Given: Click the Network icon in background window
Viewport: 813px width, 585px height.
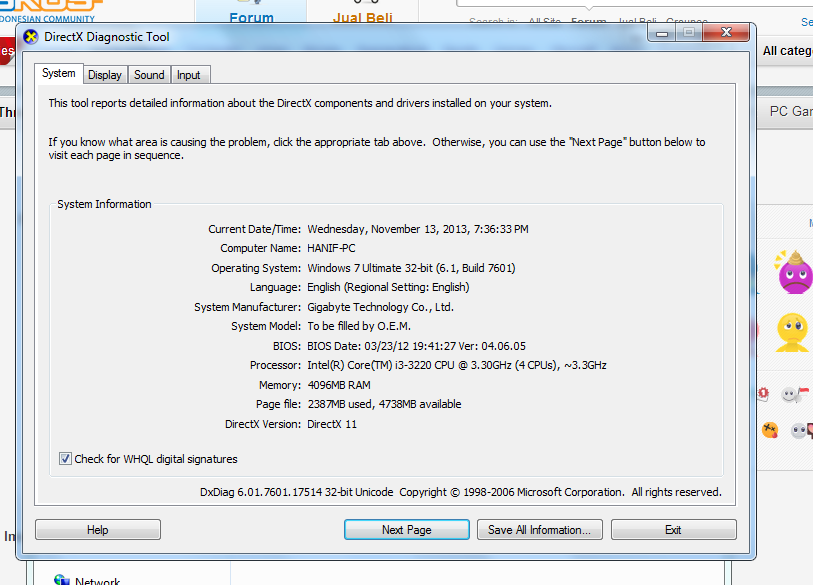Looking at the screenshot, I should 62,580.
